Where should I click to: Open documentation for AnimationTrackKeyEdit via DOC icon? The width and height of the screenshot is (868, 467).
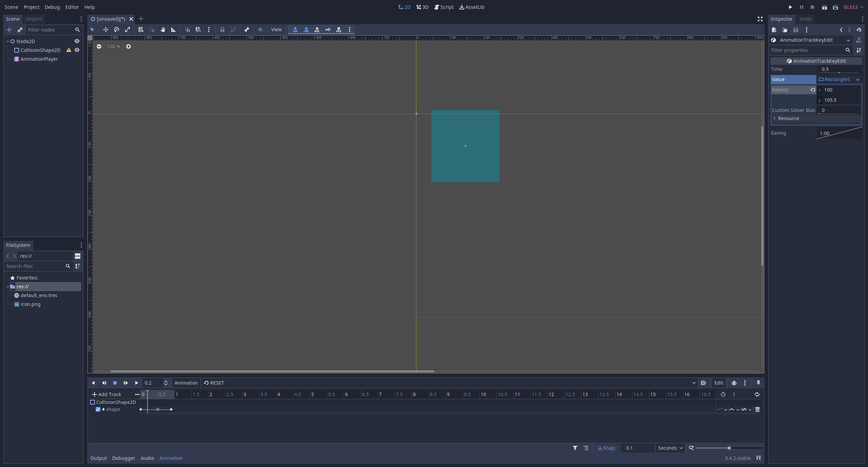[x=859, y=41]
